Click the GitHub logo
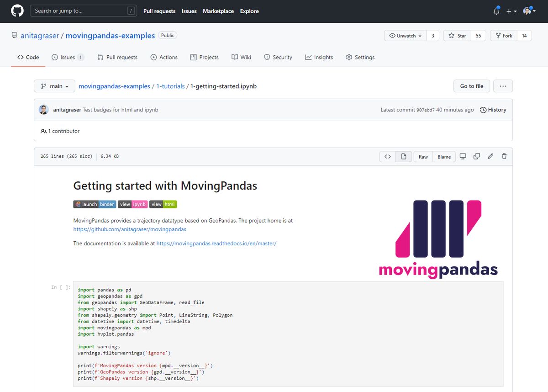 17,10
